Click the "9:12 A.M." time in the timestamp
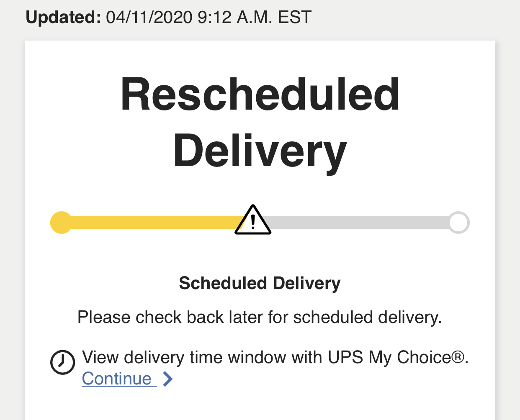520x420 pixels. point(235,18)
